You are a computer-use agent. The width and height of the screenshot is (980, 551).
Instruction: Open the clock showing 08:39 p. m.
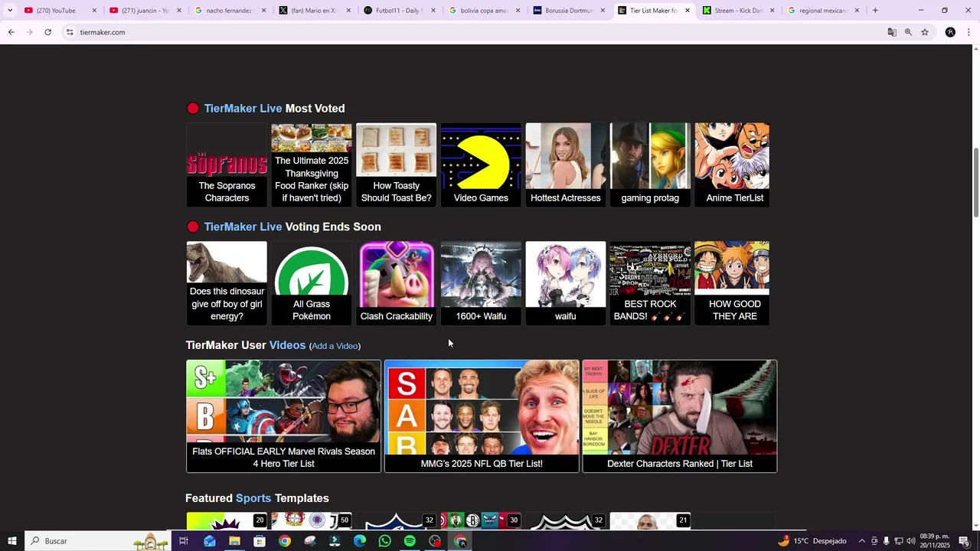point(935,541)
